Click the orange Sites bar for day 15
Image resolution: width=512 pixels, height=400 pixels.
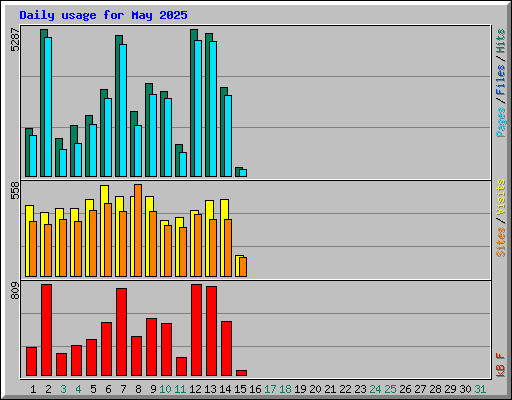(243, 267)
